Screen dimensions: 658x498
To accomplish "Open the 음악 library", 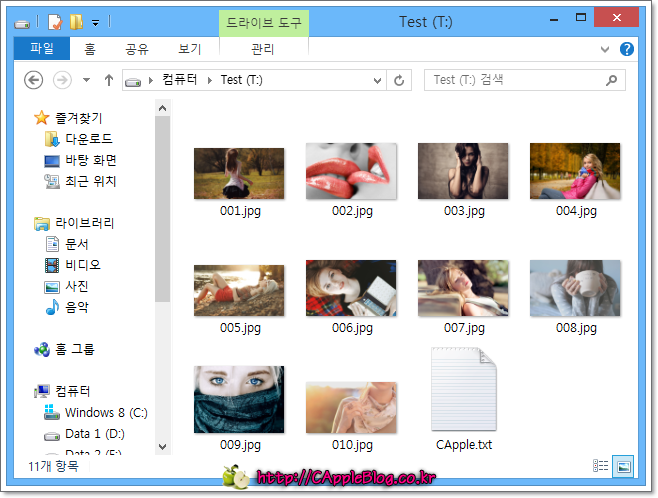I will click(77, 307).
